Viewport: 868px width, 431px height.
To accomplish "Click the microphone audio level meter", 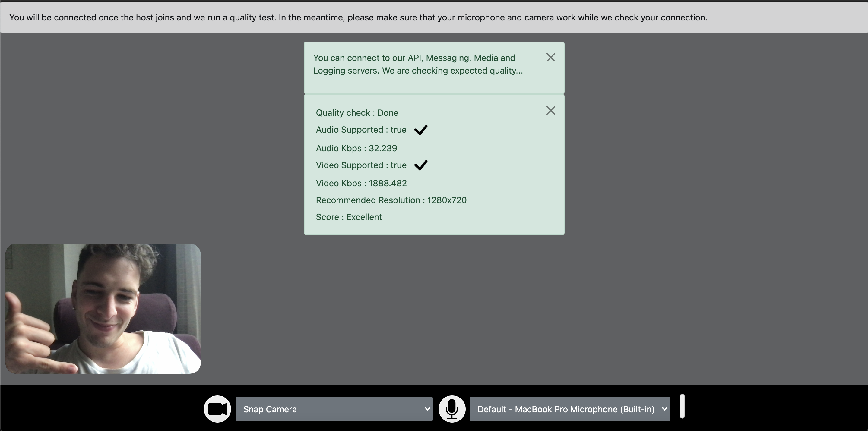I will (x=682, y=406).
